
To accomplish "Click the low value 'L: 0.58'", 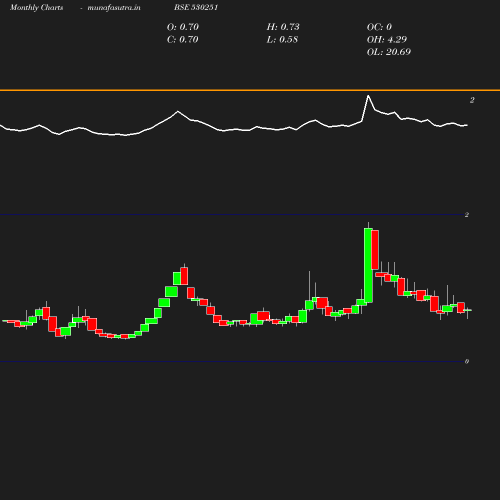I will point(282,39).
